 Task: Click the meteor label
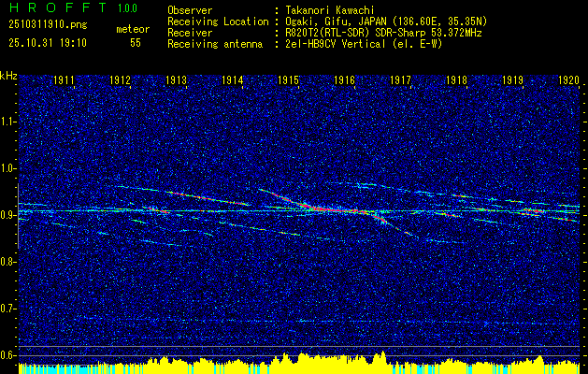(133, 29)
